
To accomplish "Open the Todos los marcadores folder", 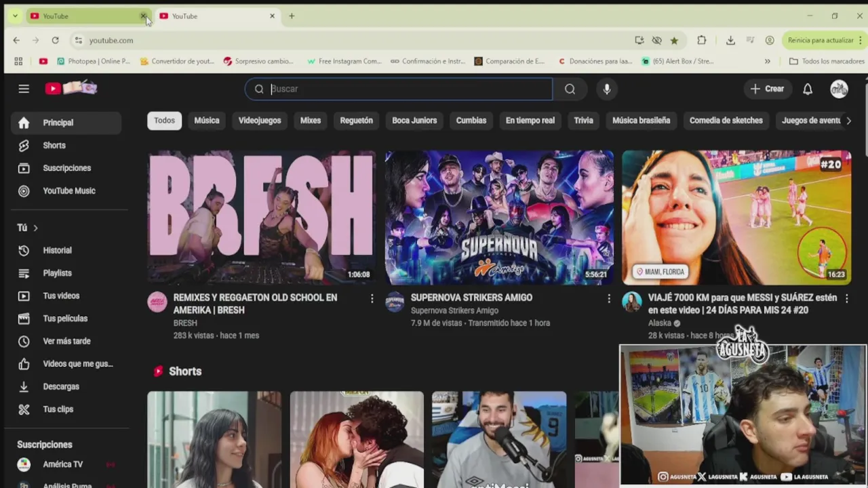I will coord(826,61).
